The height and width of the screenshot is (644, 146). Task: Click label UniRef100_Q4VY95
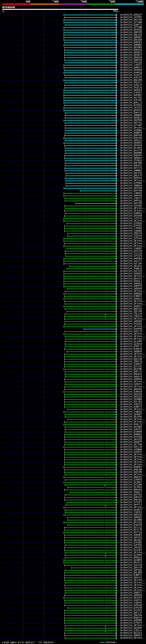pos(131,203)
